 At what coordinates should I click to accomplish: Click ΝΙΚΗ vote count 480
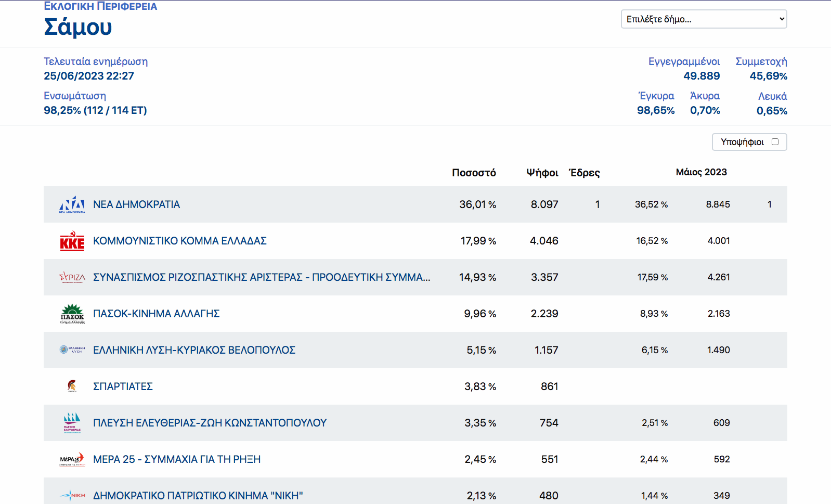click(x=549, y=496)
